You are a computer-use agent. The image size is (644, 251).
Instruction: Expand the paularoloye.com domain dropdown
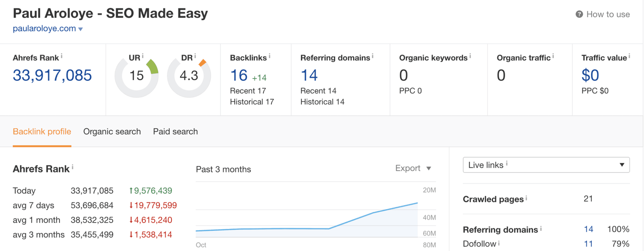tap(80, 29)
